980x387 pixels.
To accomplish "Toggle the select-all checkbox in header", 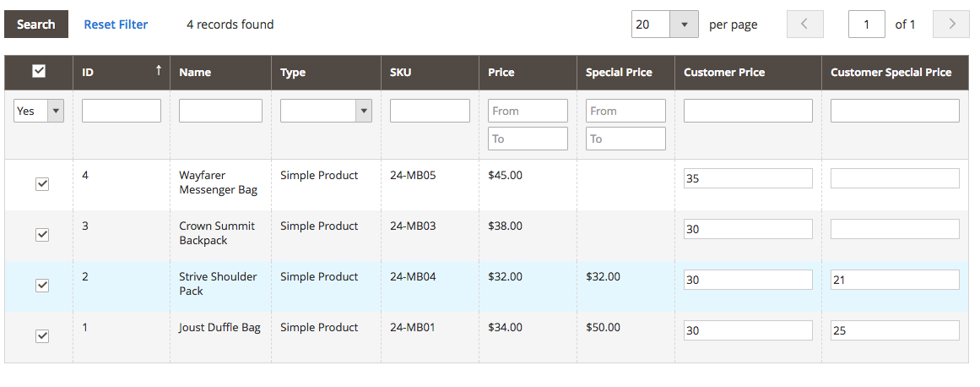I will (x=39, y=71).
